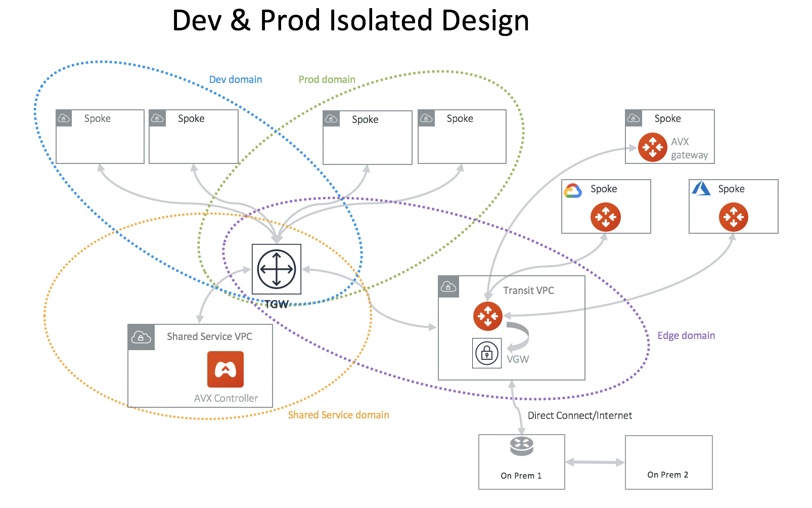This screenshot has width=812, height=508.
Task: Select the Edge domain label
Action: tap(686, 335)
